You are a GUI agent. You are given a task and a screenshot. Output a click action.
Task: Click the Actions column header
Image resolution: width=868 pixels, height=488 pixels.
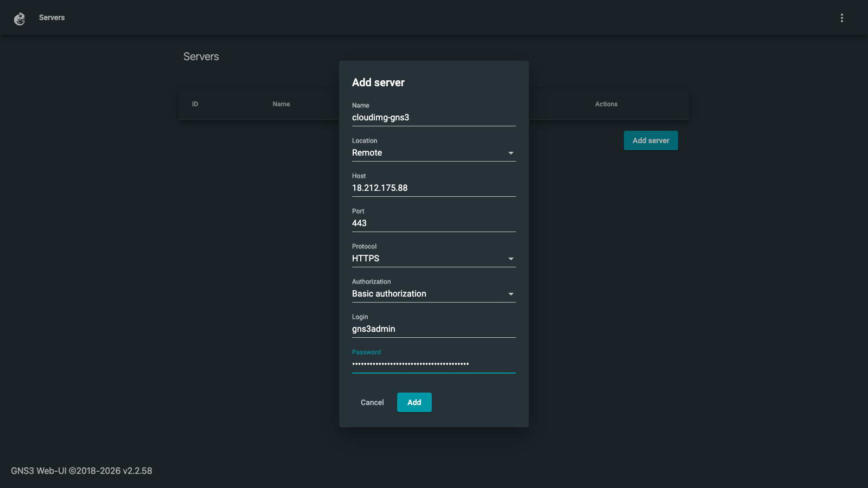[606, 104]
